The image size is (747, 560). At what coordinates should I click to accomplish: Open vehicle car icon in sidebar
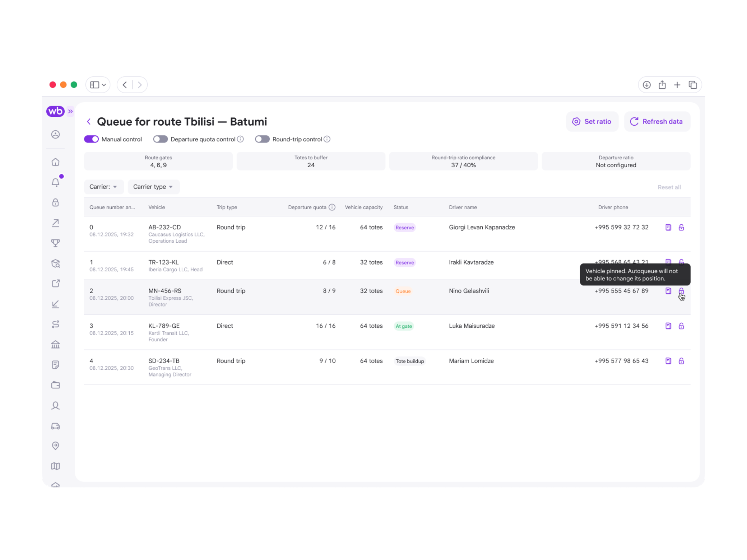click(55, 426)
